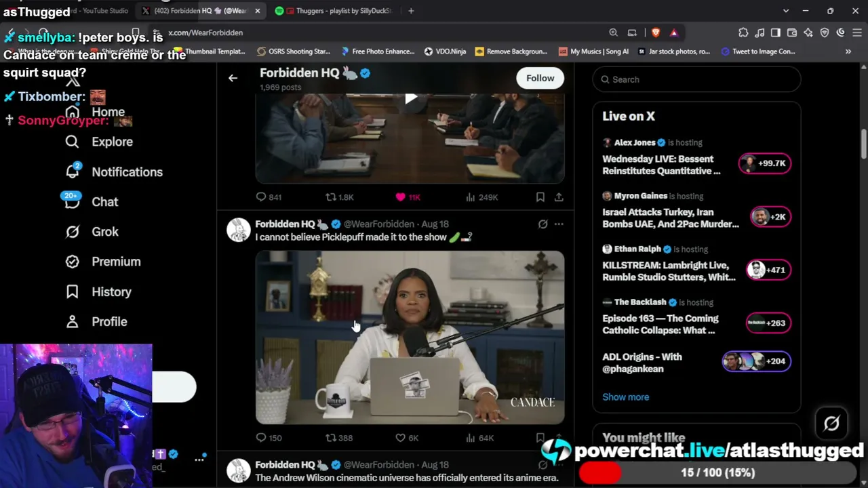Launch Grok from the sidebar
The height and width of the screenshot is (488, 868).
92,232
